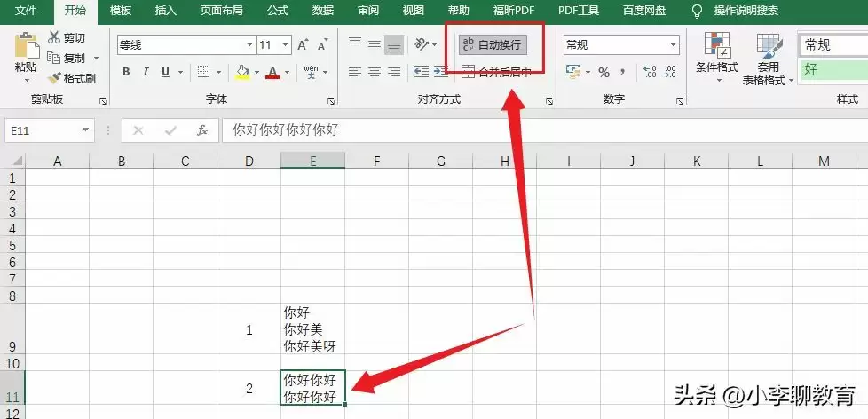The height and width of the screenshot is (419, 868).
Task: Click the Cut (剪切) scissors icon
Action: point(54,37)
